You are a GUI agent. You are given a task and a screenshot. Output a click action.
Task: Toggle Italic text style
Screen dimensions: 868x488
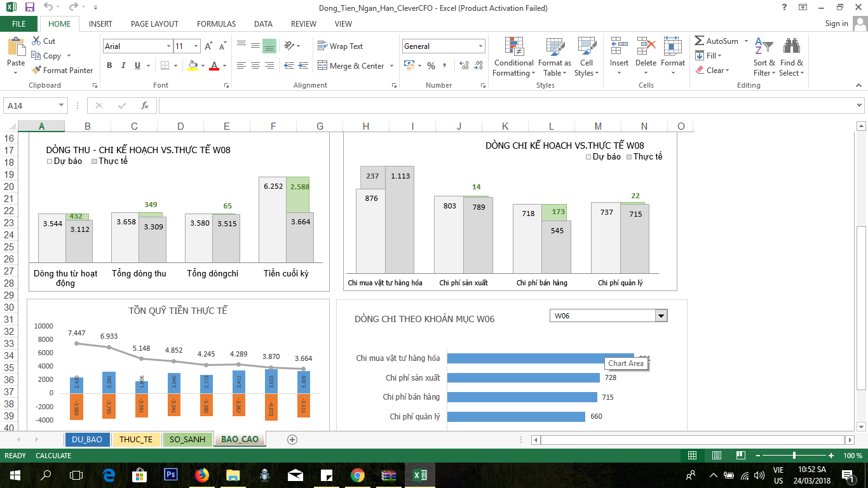point(124,65)
